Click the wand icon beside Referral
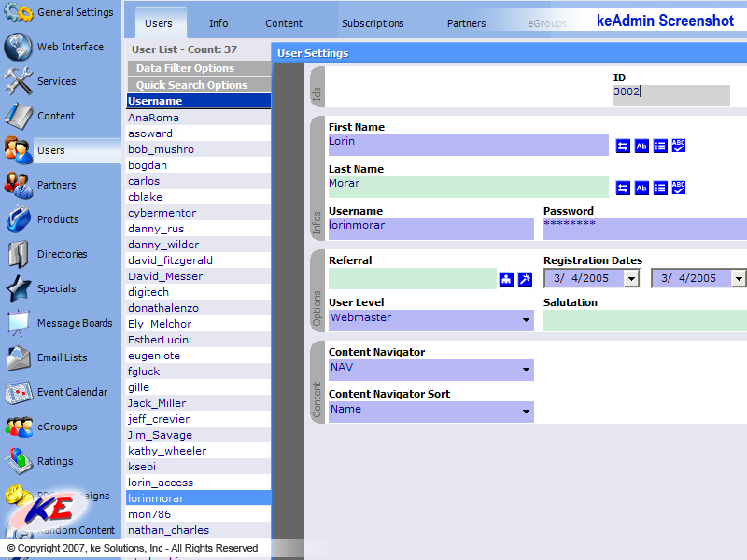The width and height of the screenshot is (747, 560). pyautogui.click(x=525, y=279)
